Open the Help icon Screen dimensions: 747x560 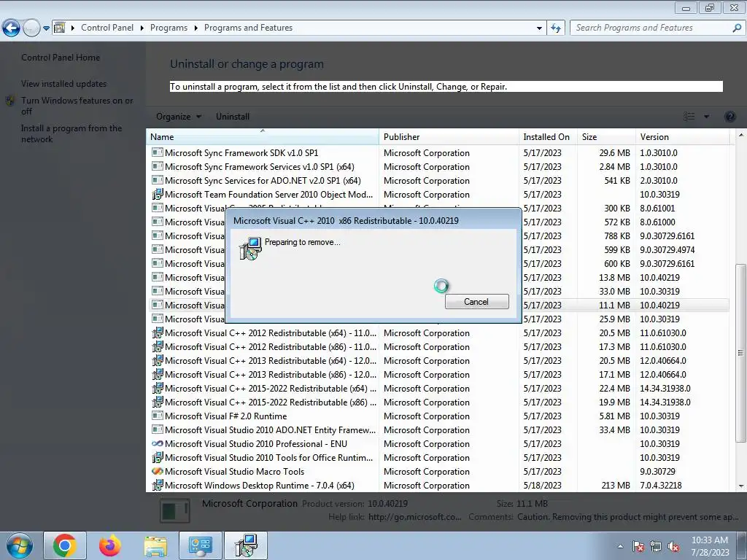pyautogui.click(x=729, y=117)
